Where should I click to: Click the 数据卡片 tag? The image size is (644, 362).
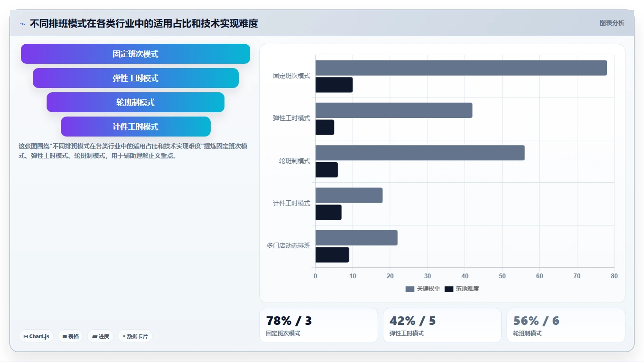[135, 336]
